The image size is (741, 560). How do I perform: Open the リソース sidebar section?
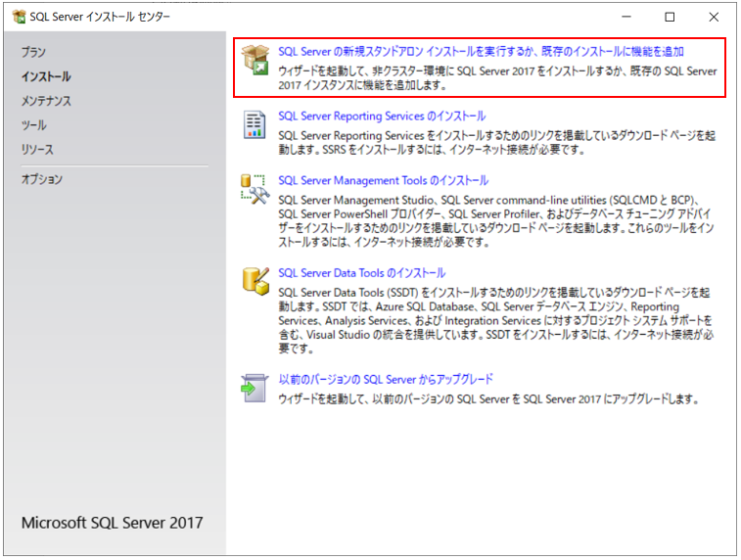click(37, 150)
